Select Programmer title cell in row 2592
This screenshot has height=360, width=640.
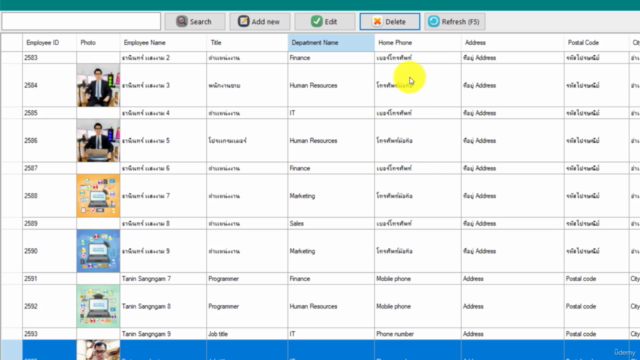click(x=247, y=306)
